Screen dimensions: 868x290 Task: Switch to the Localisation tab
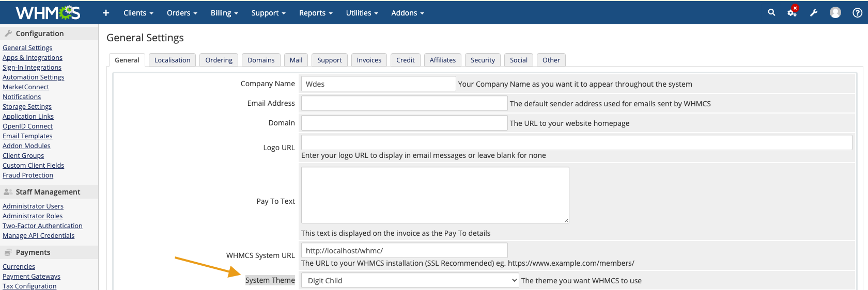tap(172, 60)
